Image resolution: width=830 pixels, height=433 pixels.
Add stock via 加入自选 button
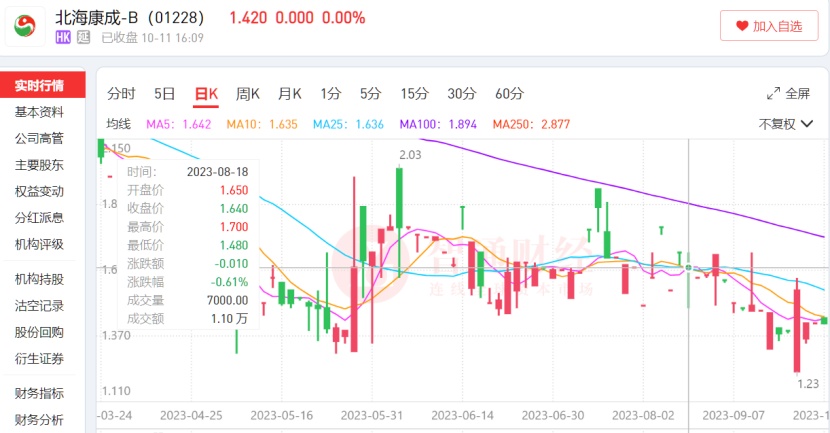769,26
